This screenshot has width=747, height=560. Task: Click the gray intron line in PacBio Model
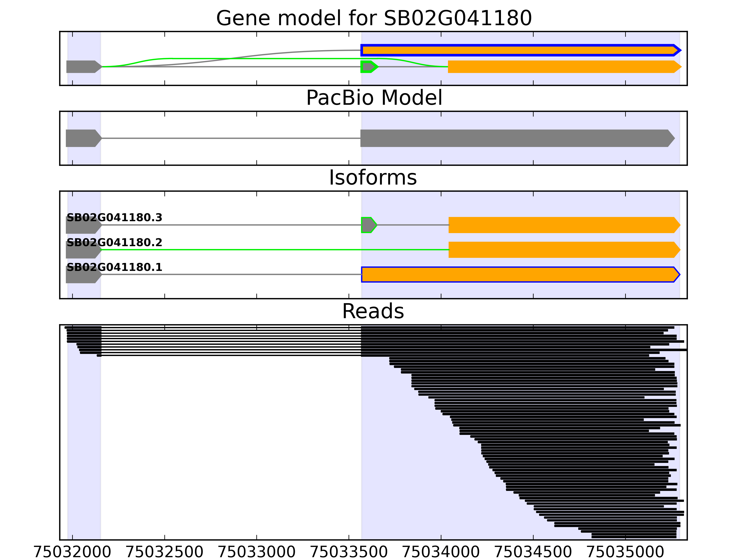[x=230, y=138]
